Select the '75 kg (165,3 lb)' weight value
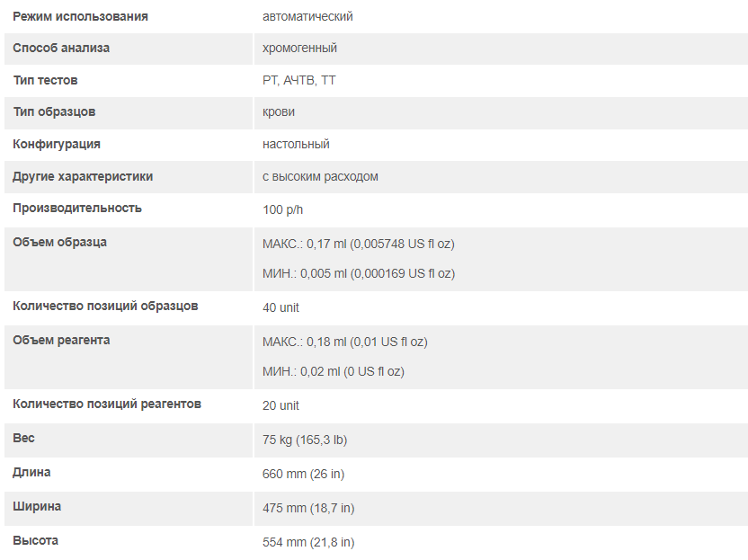Image resolution: width=748 pixels, height=560 pixels. point(305,440)
